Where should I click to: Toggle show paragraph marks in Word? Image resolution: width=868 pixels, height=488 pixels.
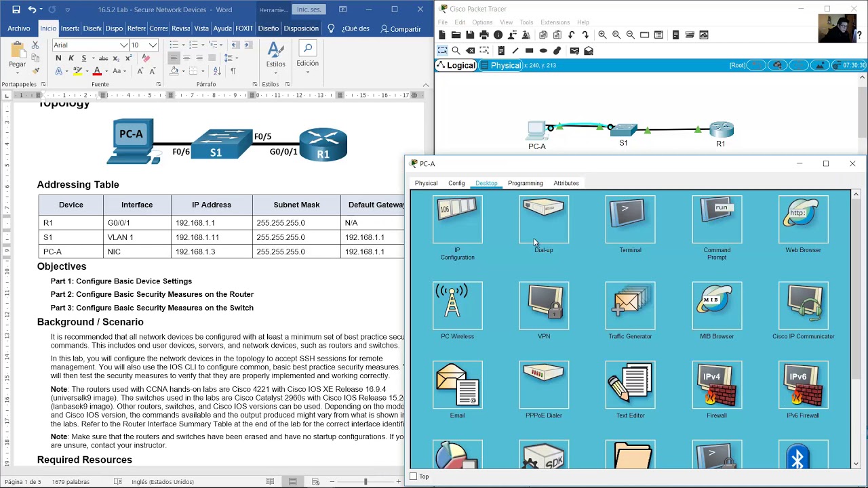point(233,70)
